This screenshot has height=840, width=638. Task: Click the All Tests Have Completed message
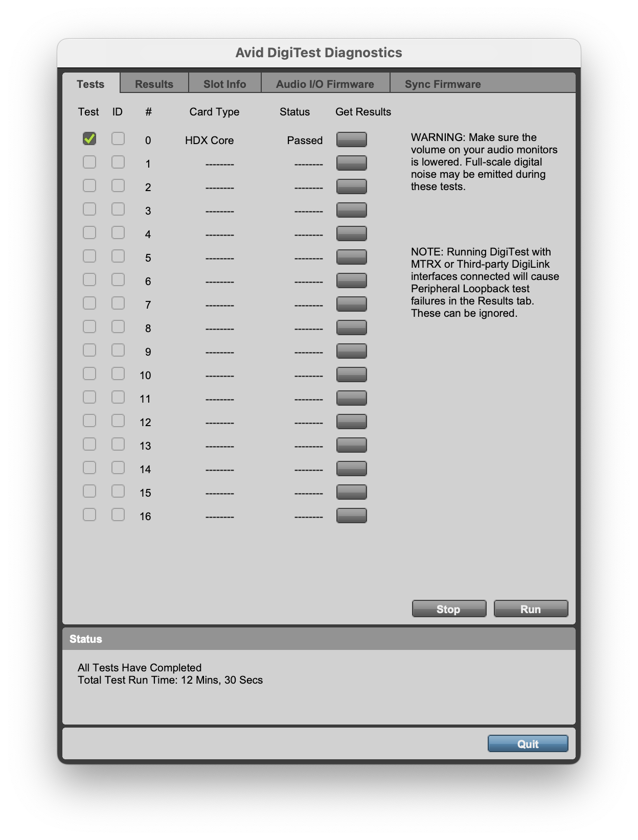pyautogui.click(x=140, y=668)
